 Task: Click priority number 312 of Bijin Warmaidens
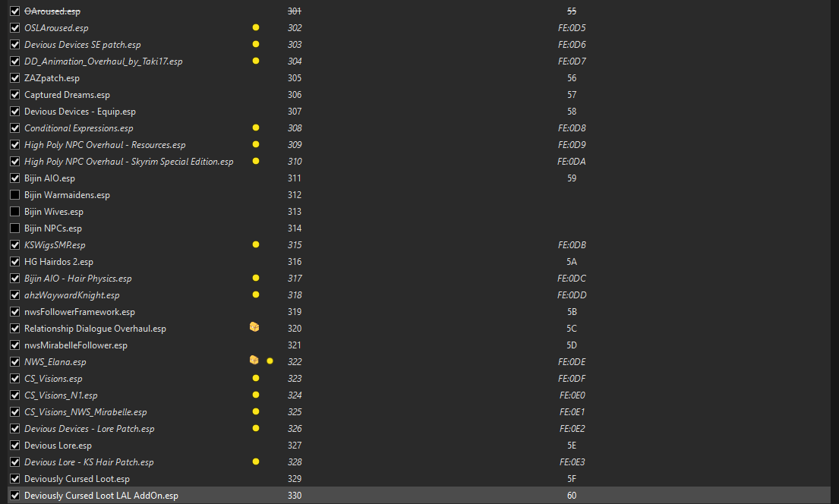pyautogui.click(x=295, y=195)
